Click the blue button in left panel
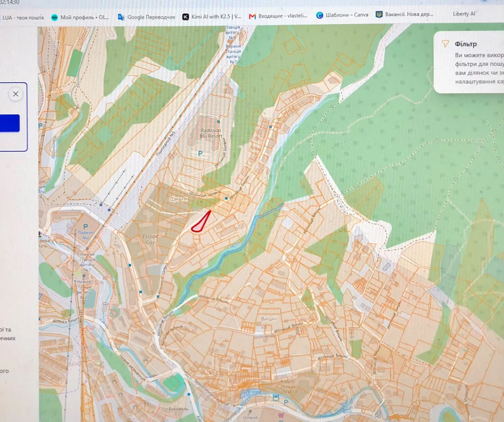 coord(10,123)
